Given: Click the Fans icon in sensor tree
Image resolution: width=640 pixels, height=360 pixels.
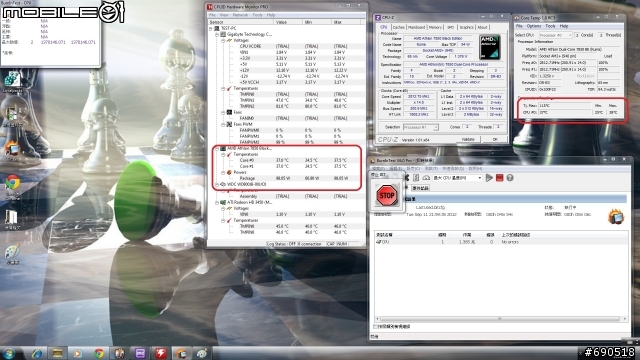Looking at the screenshot, I should (x=229, y=112).
